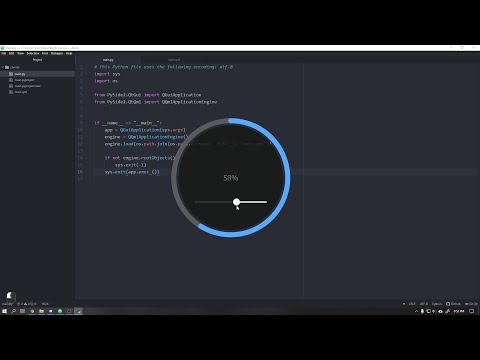Image resolution: width=480 pixels, height=360 pixels.
Task: Open Task View on taskbar
Action: point(22,311)
